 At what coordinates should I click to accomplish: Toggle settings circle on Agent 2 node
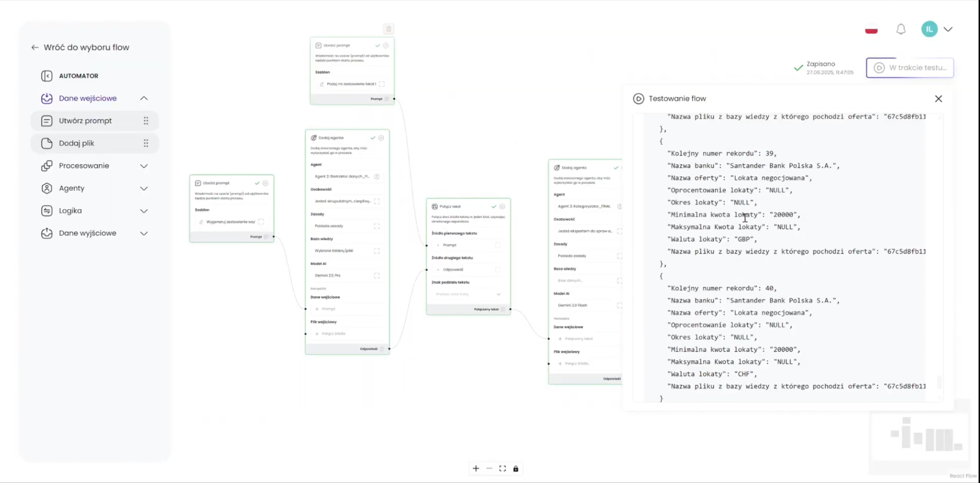point(381,138)
